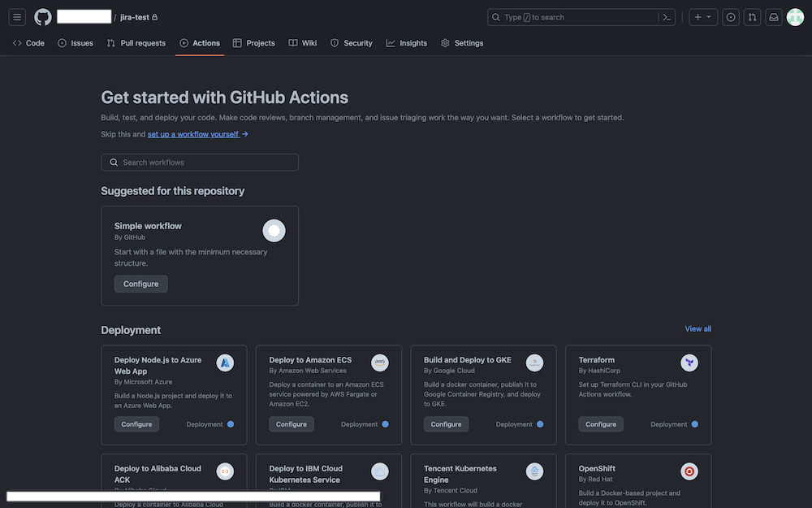Click the GitHub Octocat logo
This screenshot has height=508, width=812.
[43, 17]
